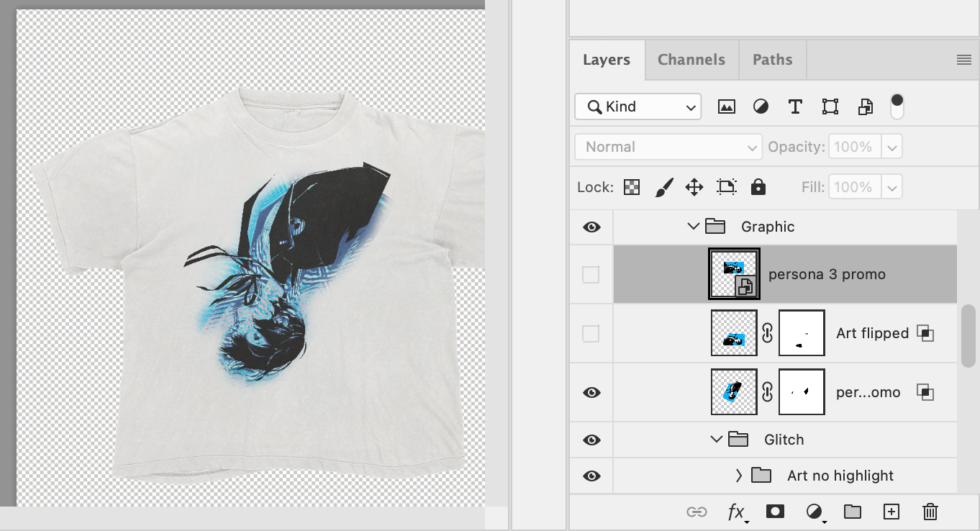Filter layers by pixel layers icon

727,107
